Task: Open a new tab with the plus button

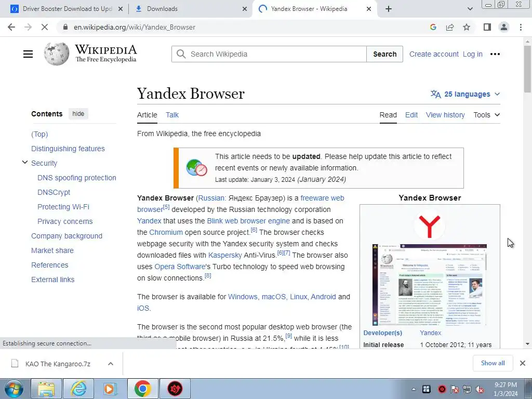Action: [x=389, y=9]
